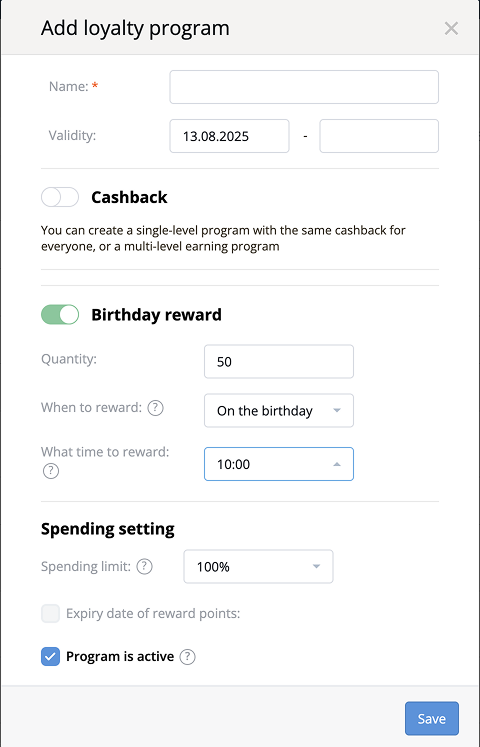Image resolution: width=480 pixels, height=747 pixels.
Task: Click help icon under What time to reward
Action: (51, 471)
